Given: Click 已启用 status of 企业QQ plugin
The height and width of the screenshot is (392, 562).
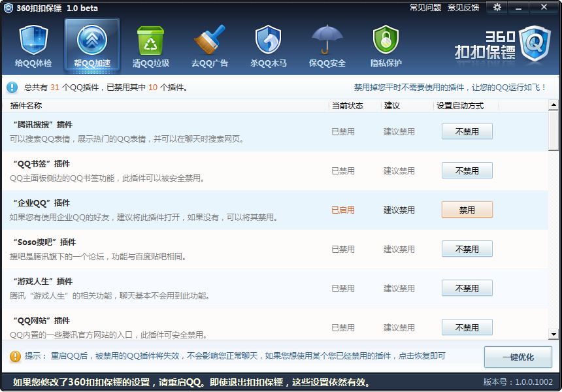Looking at the screenshot, I should 343,210.
